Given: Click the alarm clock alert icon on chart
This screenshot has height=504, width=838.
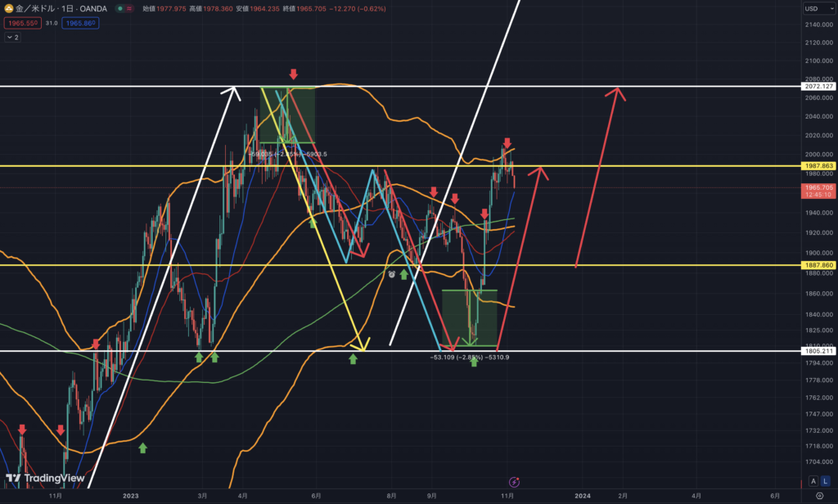Looking at the screenshot, I should (392, 274).
